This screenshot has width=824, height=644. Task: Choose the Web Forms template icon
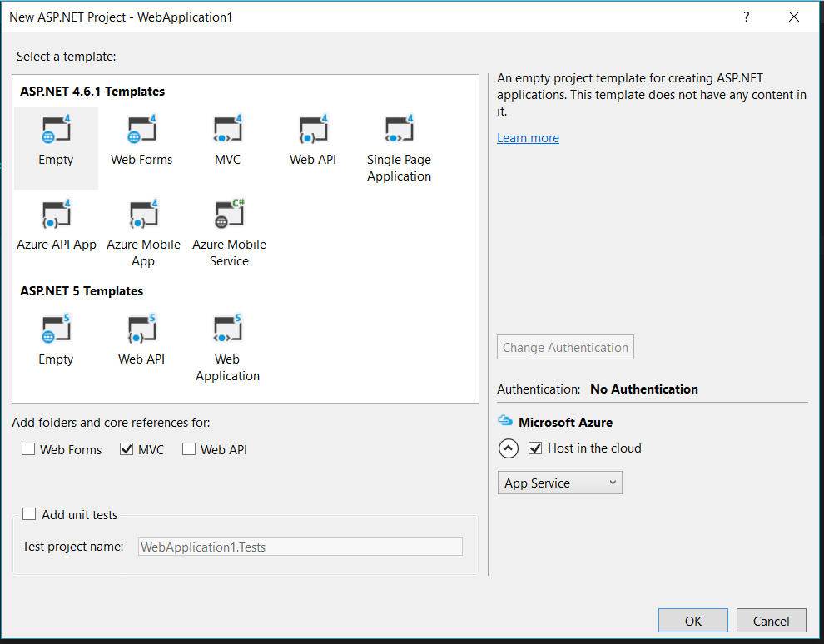[141, 131]
